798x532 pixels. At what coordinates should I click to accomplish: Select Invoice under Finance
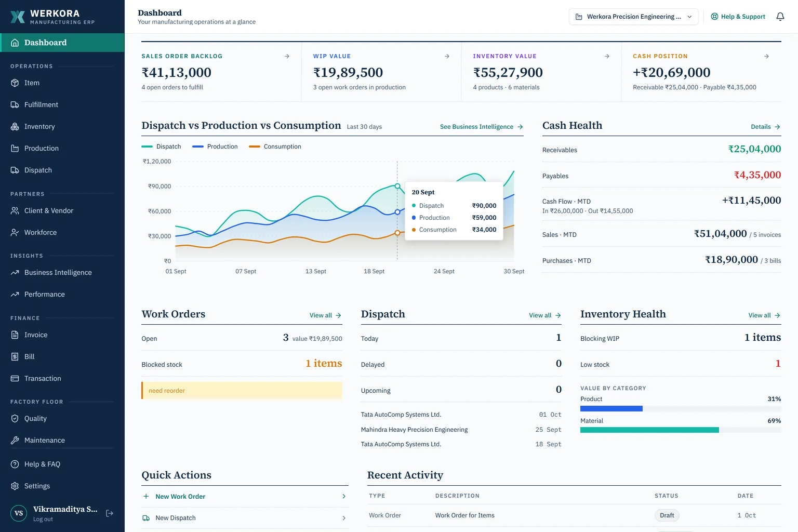(x=62, y=335)
